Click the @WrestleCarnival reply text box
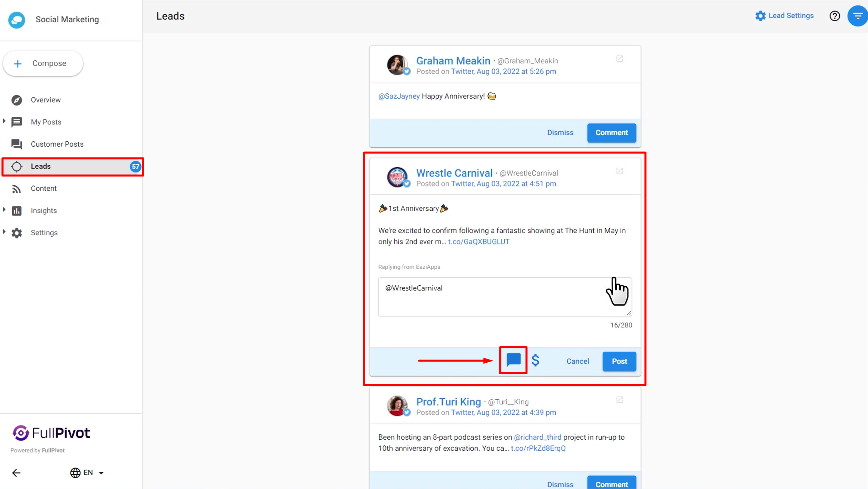Screen dimensions: 868x489 pyautogui.click(x=505, y=297)
